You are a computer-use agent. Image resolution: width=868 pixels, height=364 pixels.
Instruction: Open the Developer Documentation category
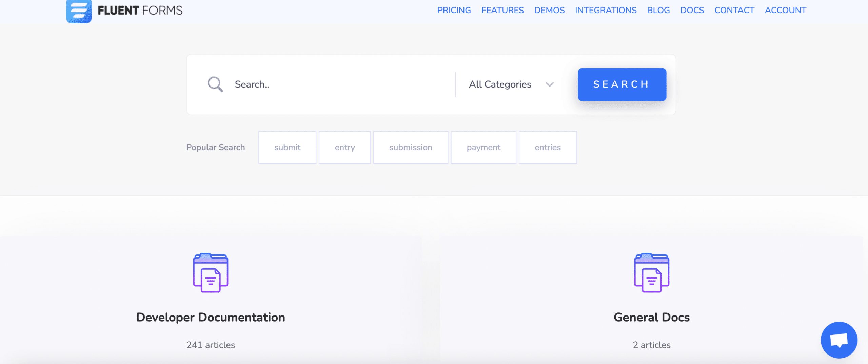[x=210, y=317]
